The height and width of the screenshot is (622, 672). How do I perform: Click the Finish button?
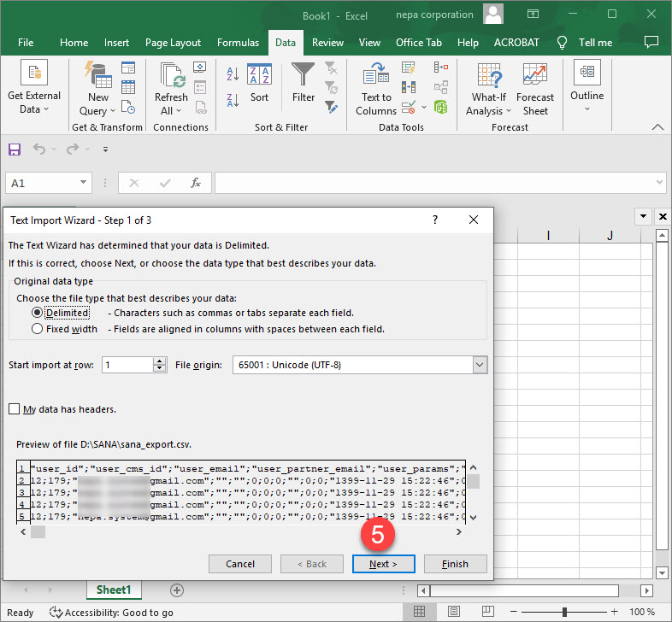click(x=455, y=564)
